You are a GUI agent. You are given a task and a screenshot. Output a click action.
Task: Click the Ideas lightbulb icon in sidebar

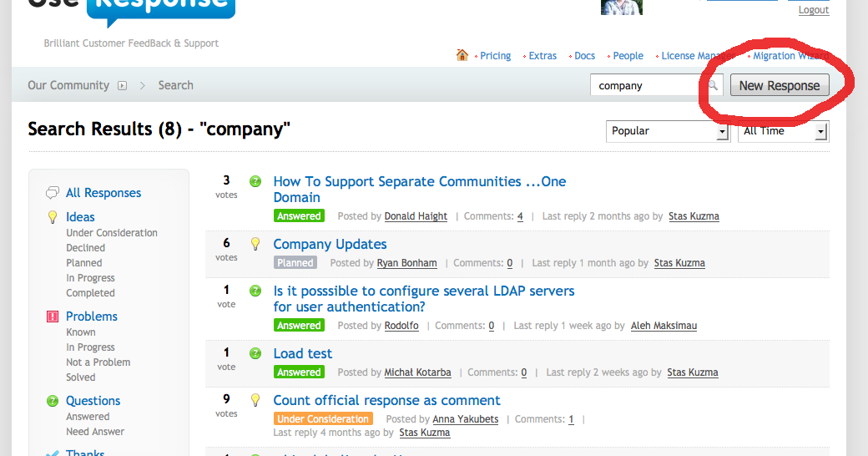pos(52,217)
